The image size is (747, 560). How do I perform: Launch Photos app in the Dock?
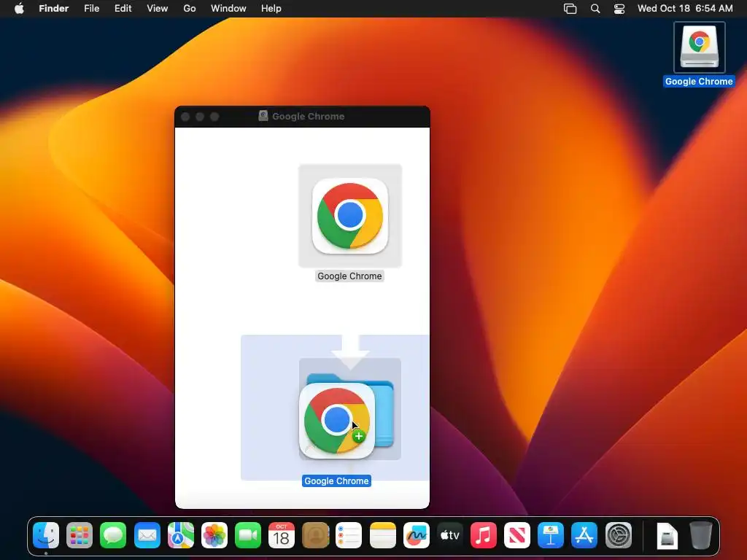pos(214,536)
